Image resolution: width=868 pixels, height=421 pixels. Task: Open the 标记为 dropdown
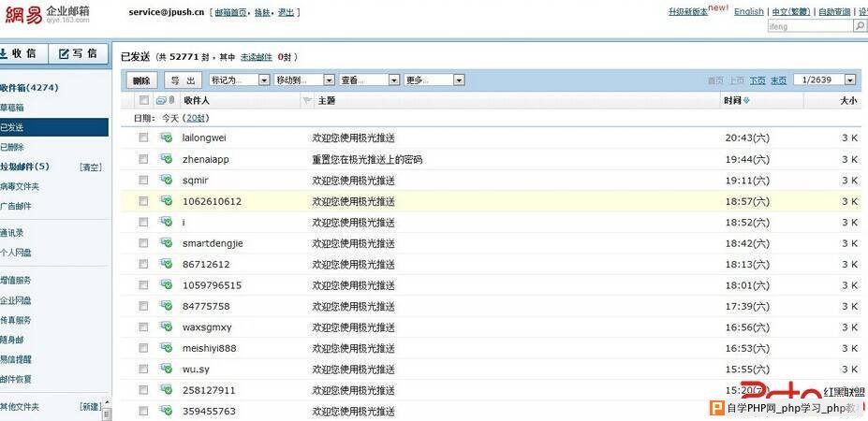coord(240,80)
